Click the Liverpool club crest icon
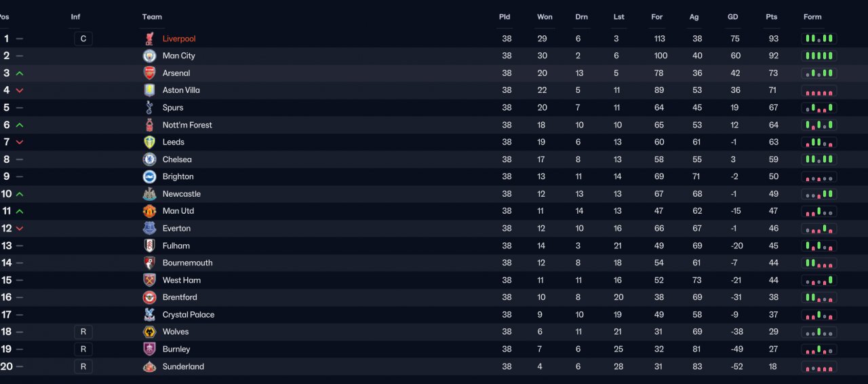The width and height of the screenshot is (868, 384). coord(149,39)
